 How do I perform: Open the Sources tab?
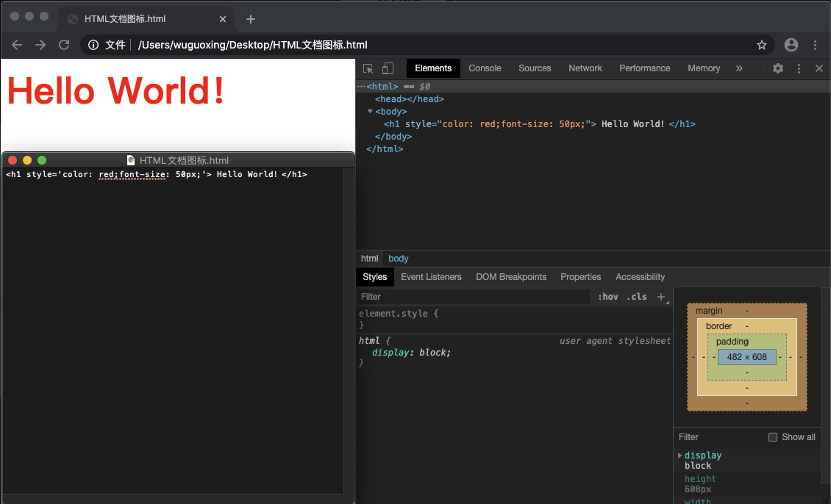pos(535,68)
